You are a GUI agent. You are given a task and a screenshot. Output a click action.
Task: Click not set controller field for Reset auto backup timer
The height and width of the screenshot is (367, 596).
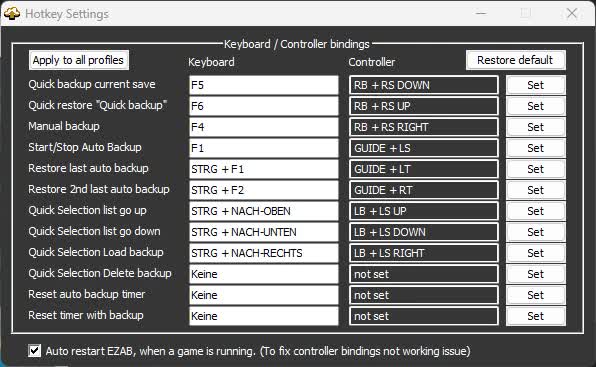[424, 295]
